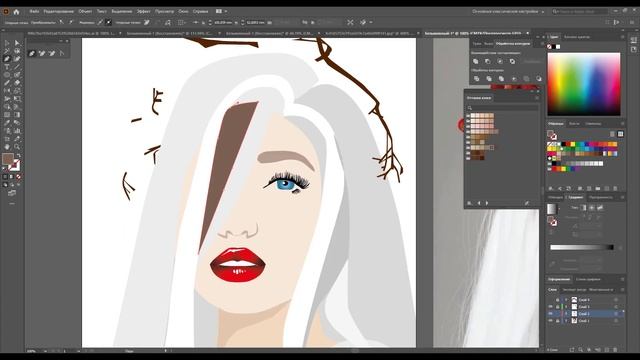The width and height of the screenshot is (640, 360).
Task: Select the Zoom magnifier tool
Action: [x=17, y=147]
